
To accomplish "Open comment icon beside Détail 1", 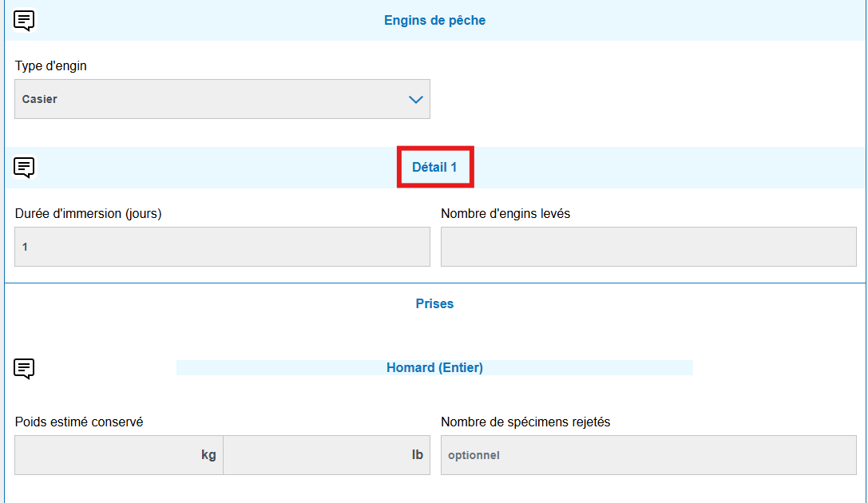I will click(25, 168).
